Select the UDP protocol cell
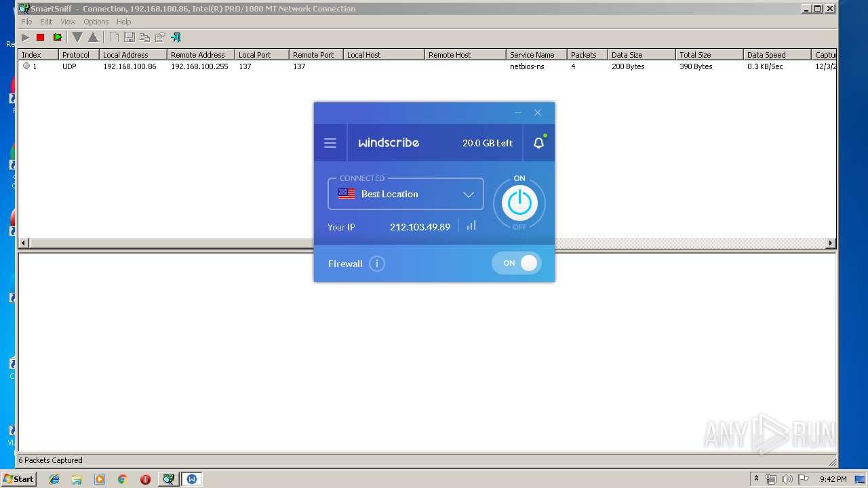 click(69, 66)
